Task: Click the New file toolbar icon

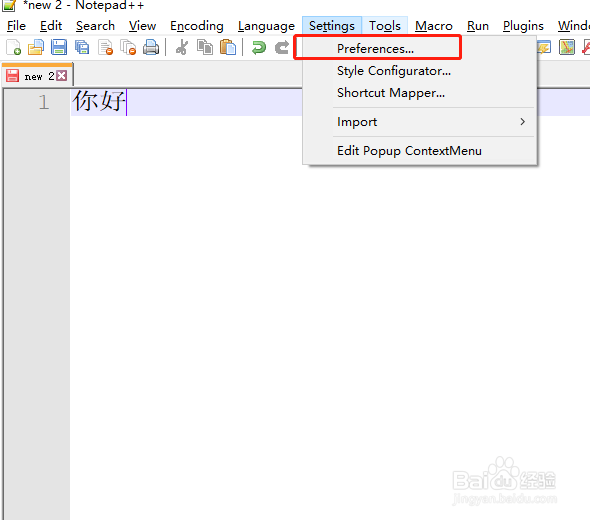Action: click(x=14, y=47)
